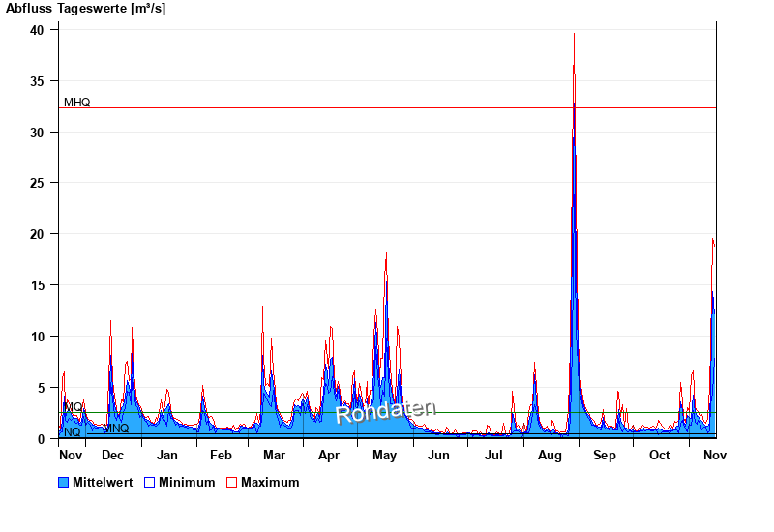Click the Rohdaten watermark text
Viewport: 774px width, 532px height.
pos(385,412)
